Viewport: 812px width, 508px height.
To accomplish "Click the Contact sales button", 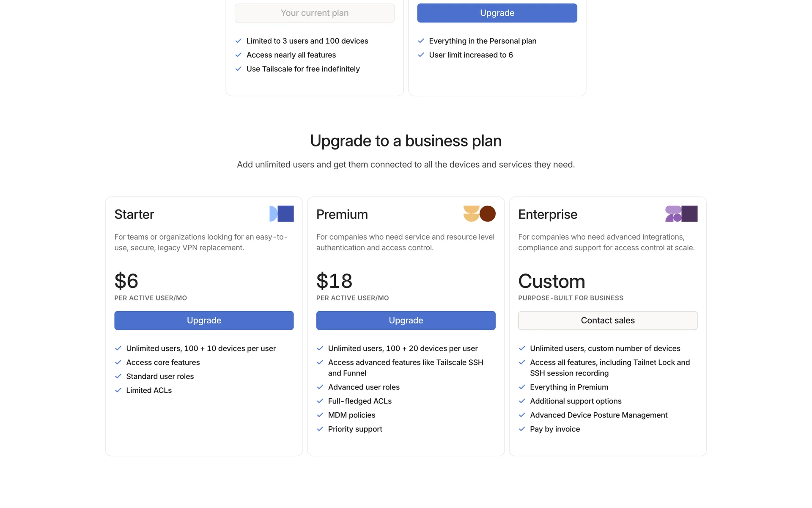I will pos(607,320).
